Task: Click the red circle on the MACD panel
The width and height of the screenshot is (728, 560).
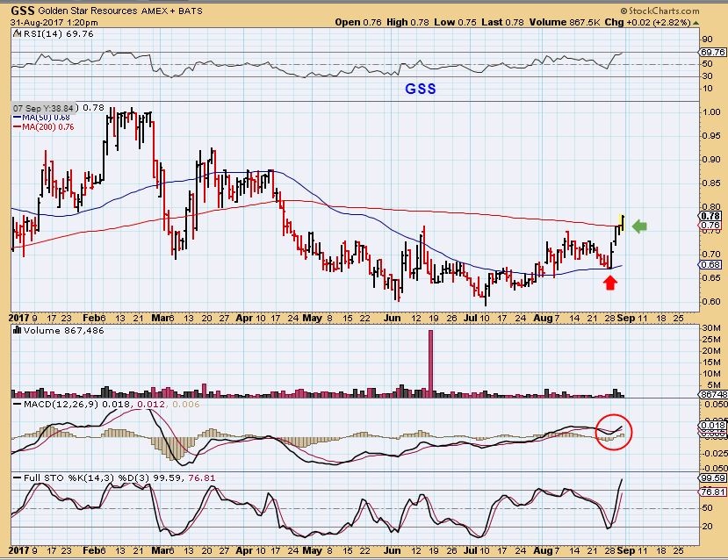Action: (613, 429)
